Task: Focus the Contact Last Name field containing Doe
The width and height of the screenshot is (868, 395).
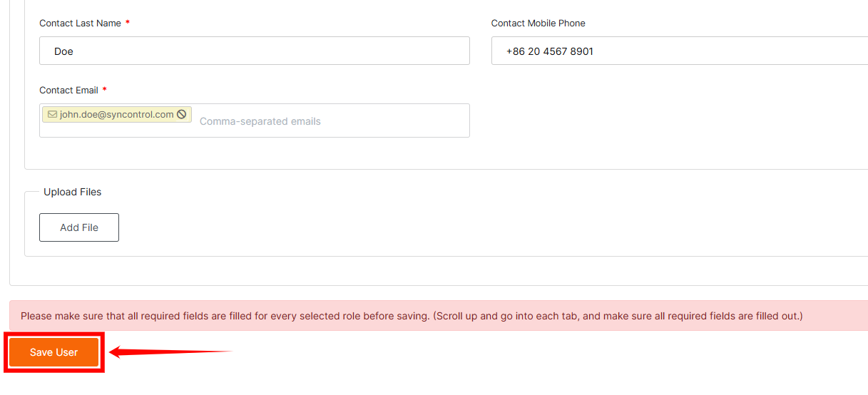Action: click(254, 51)
